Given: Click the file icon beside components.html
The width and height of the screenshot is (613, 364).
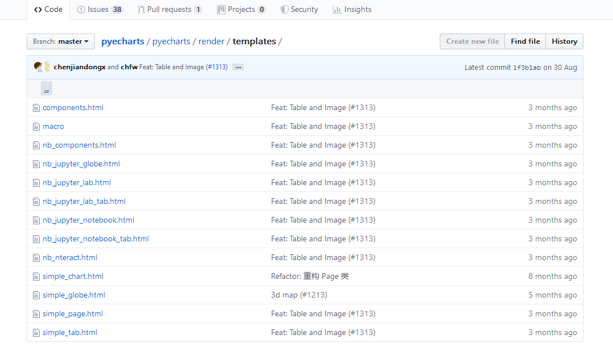Looking at the screenshot, I should coord(36,108).
